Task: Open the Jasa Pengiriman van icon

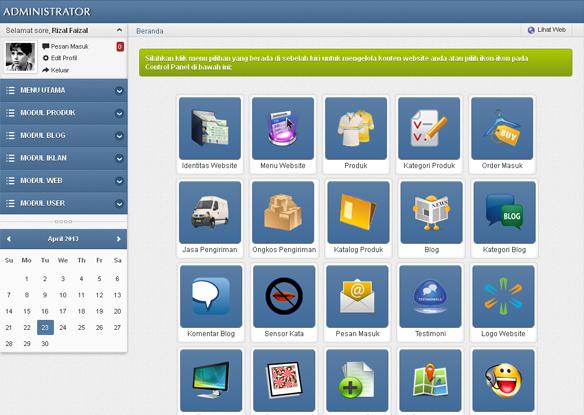Action: [210, 212]
